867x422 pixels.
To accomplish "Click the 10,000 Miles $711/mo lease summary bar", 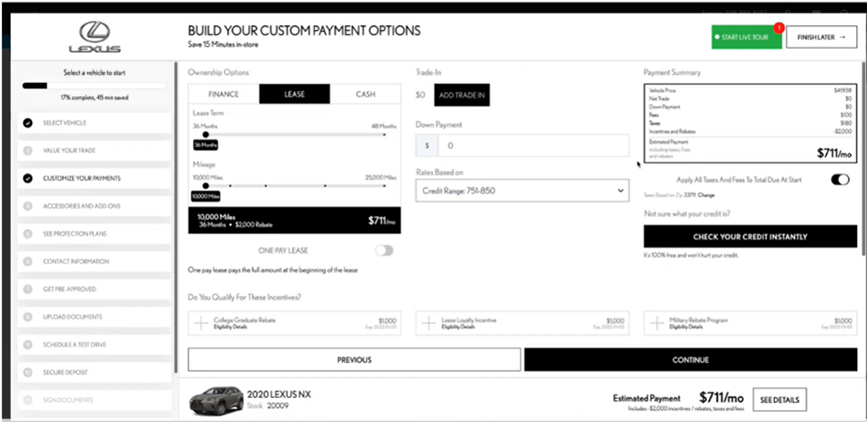I will [x=294, y=221].
